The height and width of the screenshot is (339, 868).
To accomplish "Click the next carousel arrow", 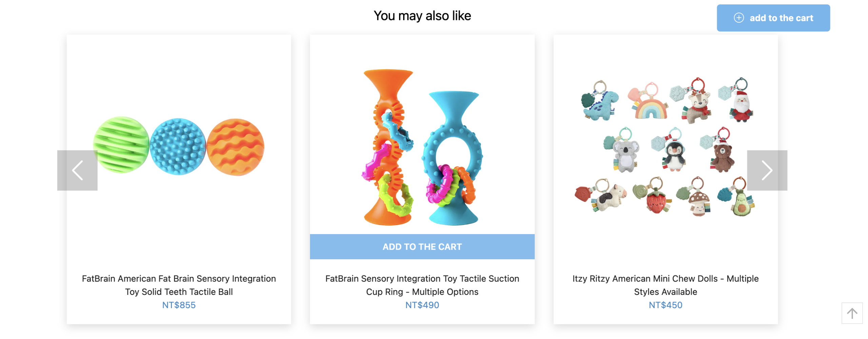I will pyautogui.click(x=767, y=170).
